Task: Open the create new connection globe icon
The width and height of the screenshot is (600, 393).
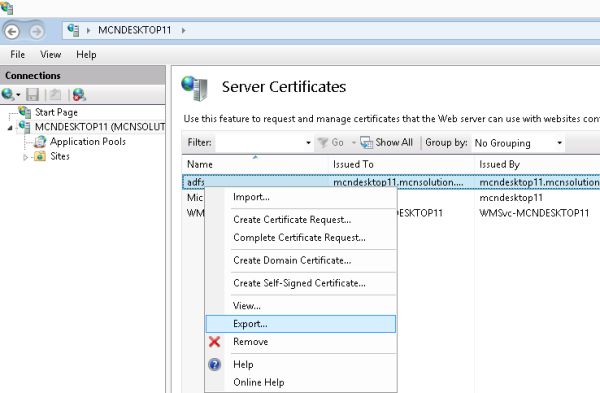Action: [8, 94]
